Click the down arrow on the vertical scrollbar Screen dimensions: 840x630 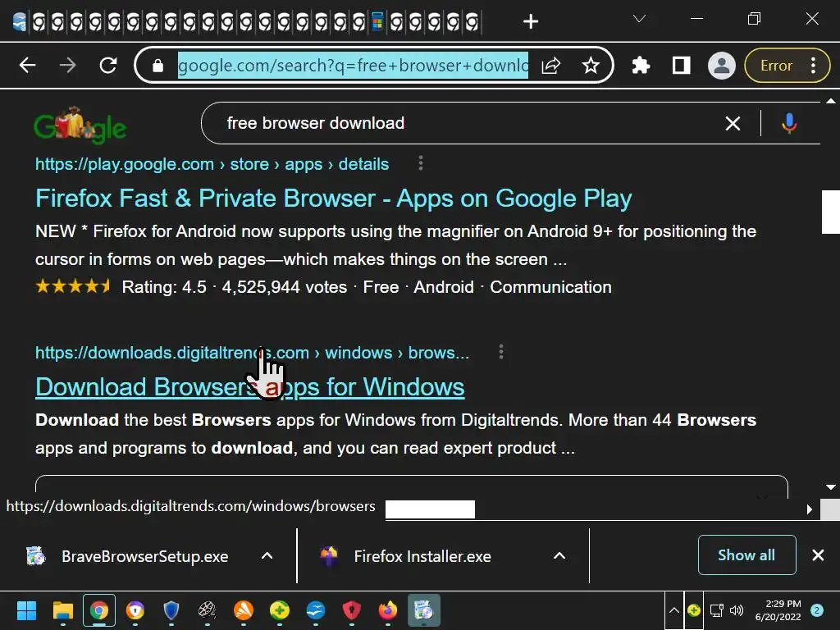point(830,487)
